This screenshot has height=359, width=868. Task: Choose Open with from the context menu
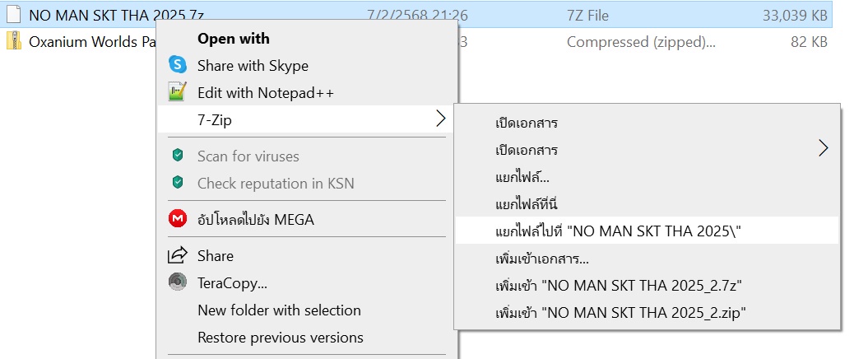(234, 39)
